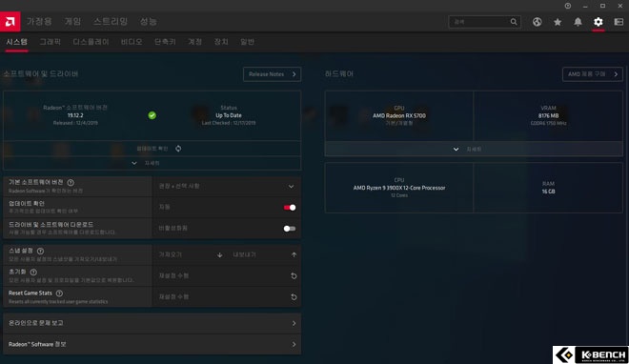
Task: Select the 비디오 tab
Action: [132, 42]
